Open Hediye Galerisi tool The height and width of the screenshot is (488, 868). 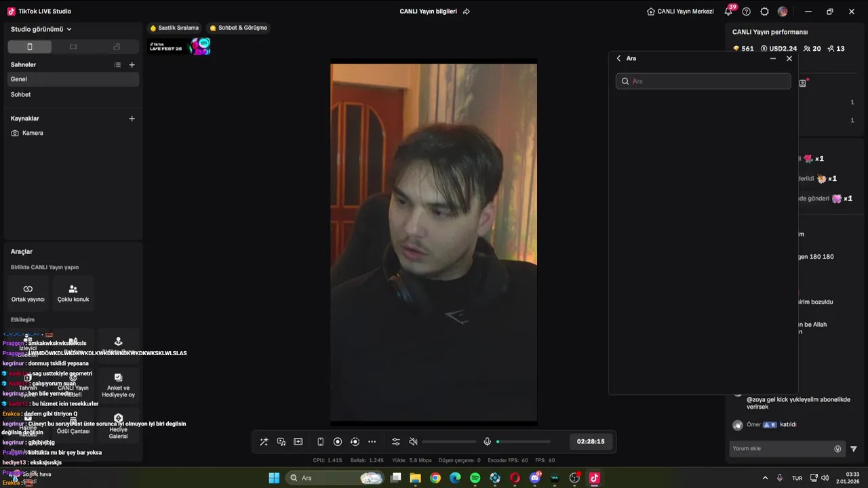click(118, 426)
